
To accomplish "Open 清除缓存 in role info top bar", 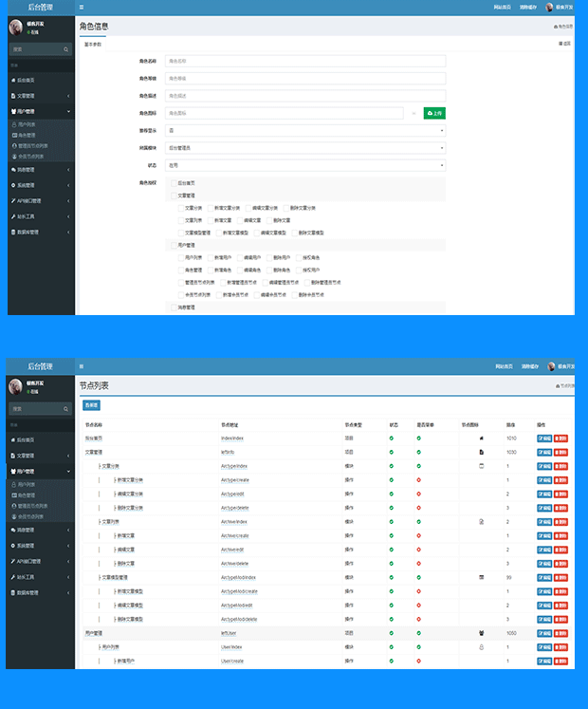I will tap(528, 8).
